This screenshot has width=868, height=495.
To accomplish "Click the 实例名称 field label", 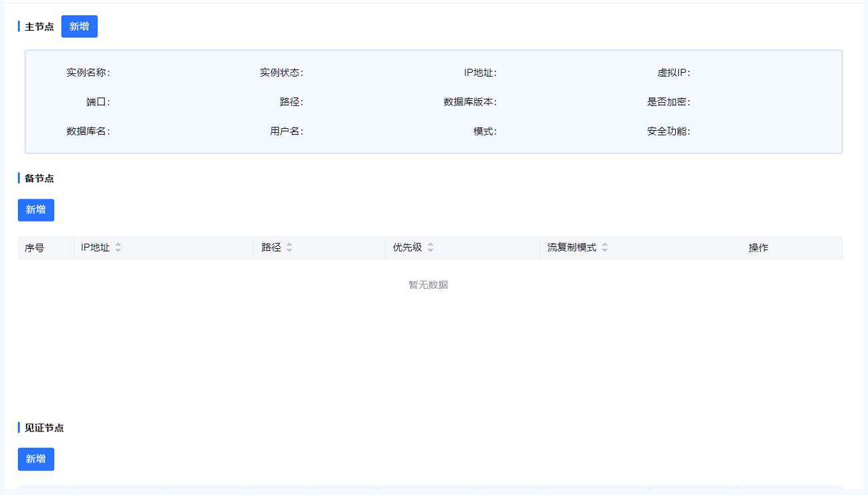I will pos(88,73).
